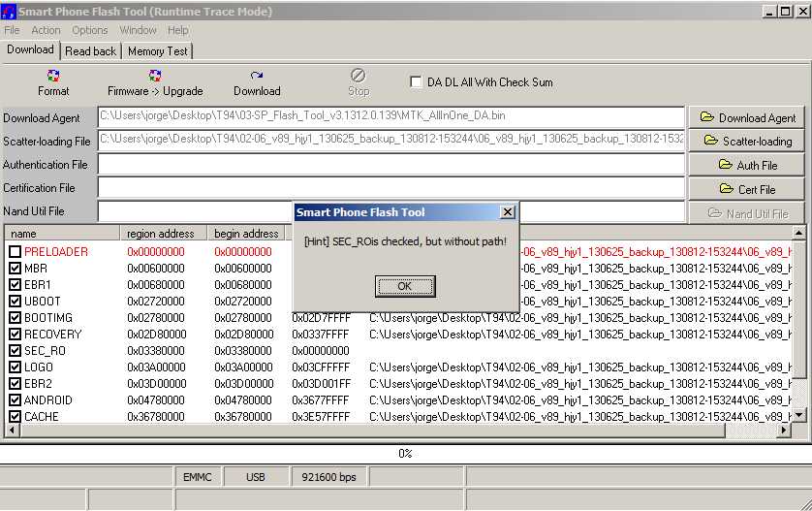812x511 pixels.
Task: Click the RECOVERY end address 0x0337FFFF
Action: click(x=320, y=335)
